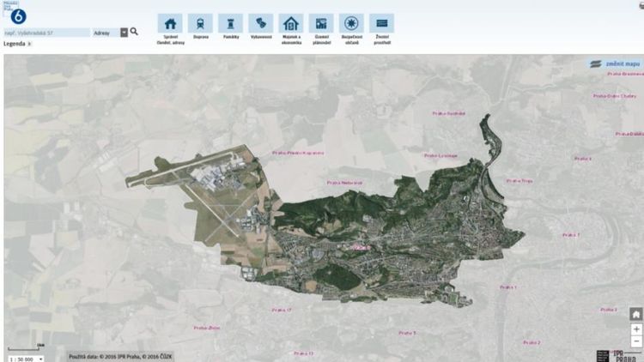Click the Praha 6 logo

point(18,16)
